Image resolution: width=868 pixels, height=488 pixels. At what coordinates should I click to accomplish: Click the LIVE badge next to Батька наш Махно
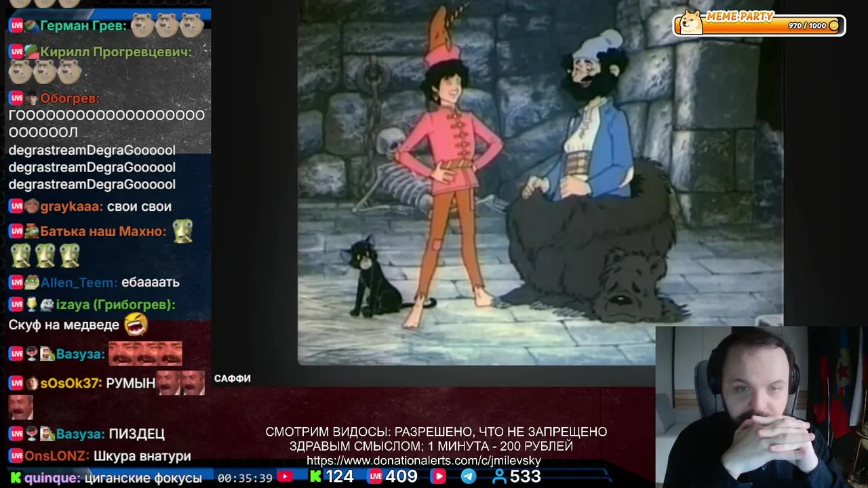pos(16,232)
